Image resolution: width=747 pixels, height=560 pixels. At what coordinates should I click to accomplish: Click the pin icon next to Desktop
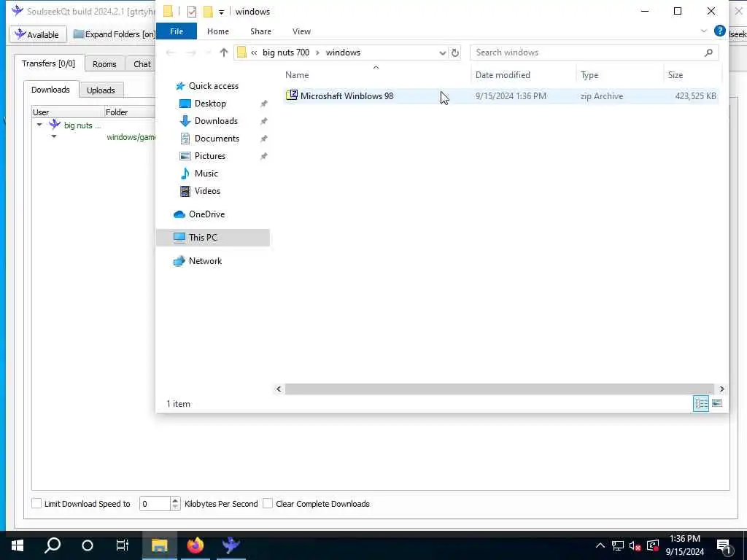point(263,104)
